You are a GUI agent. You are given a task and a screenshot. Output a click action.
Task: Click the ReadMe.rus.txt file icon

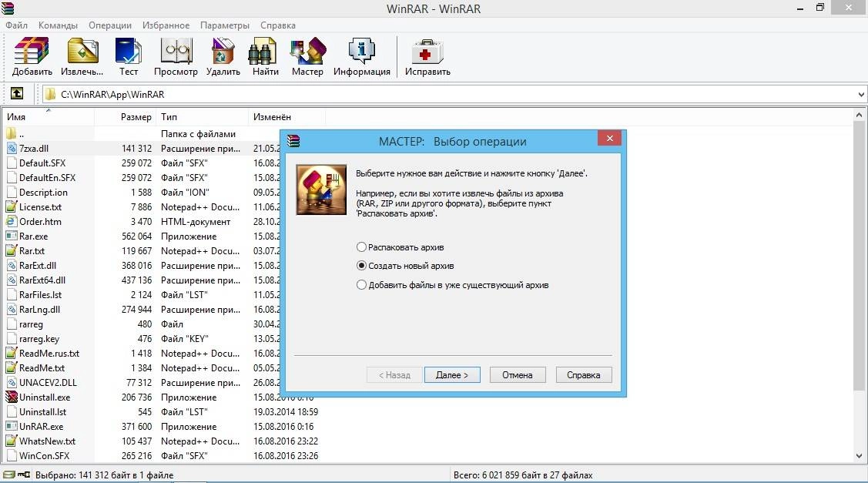pos(12,354)
